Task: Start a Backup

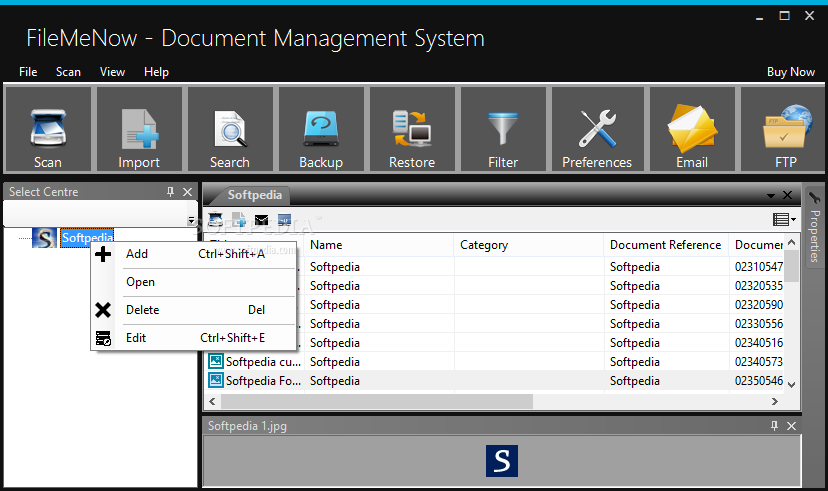Action: [321, 129]
